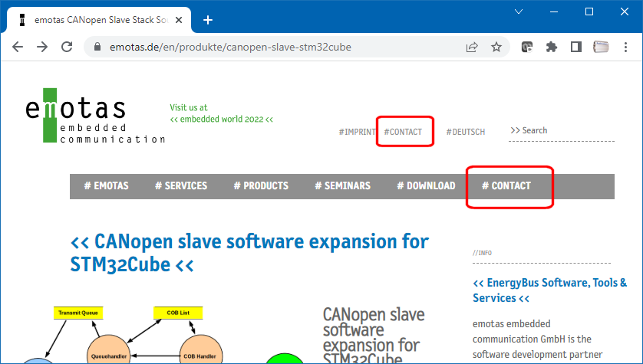Image resolution: width=643 pixels, height=364 pixels.
Task: Open the # SERVICES menu
Action: pos(181,186)
